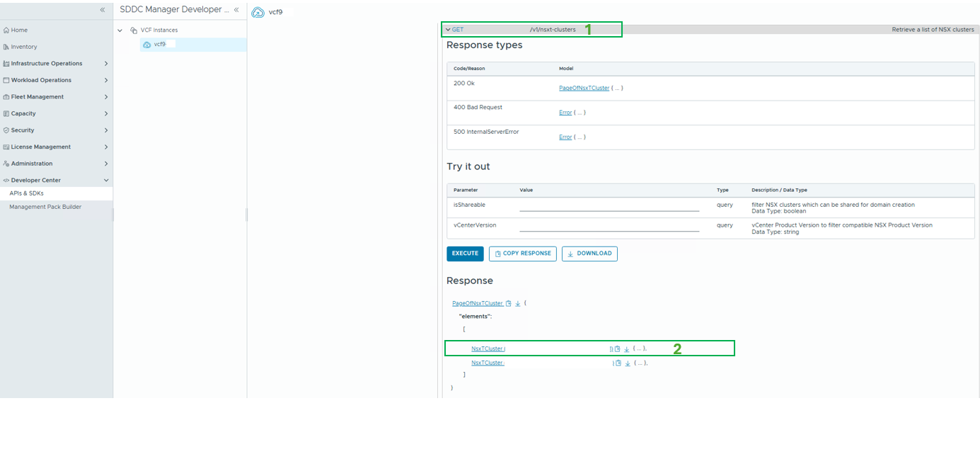This screenshot has height=459, width=980.
Task: Collapse the VCF Instances tree node
Action: point(120,30)
